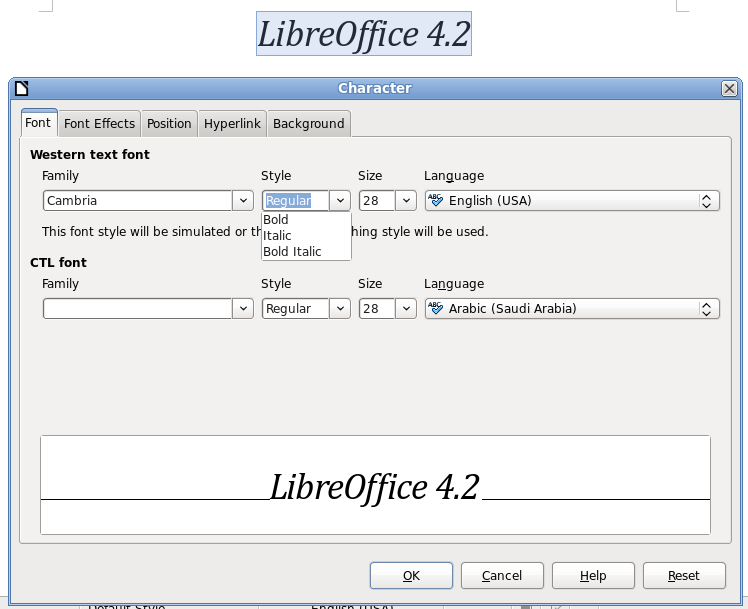Close the Character dialog window
Image resolution: width=748 pixels, height=609 pixels.
coord(729,88)
